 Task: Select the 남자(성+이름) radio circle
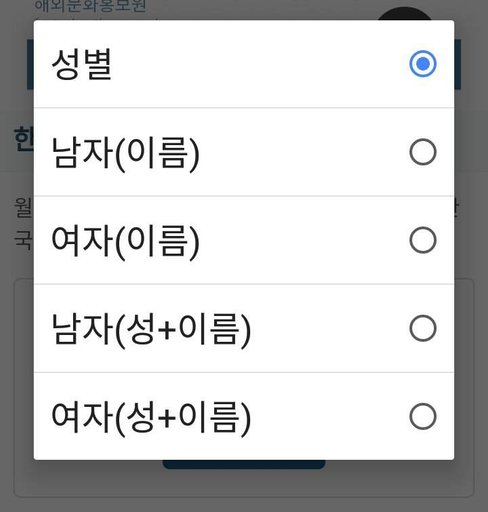click(423, 328)
